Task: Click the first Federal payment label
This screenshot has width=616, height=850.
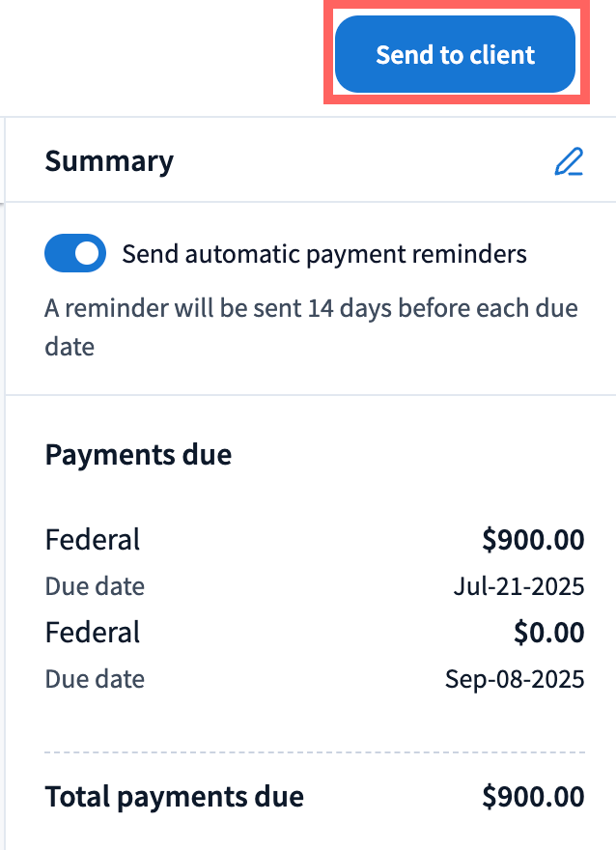Action: point(93,539)
